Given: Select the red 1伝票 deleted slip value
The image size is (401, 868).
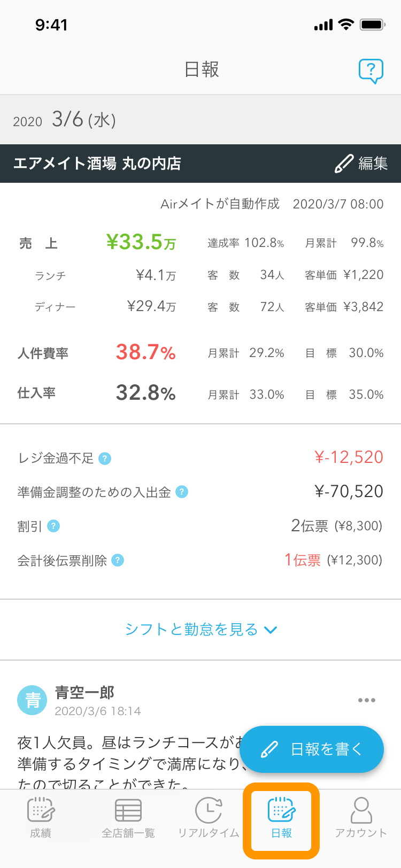Looking at the screenshot, I should [x=303, y=560].
